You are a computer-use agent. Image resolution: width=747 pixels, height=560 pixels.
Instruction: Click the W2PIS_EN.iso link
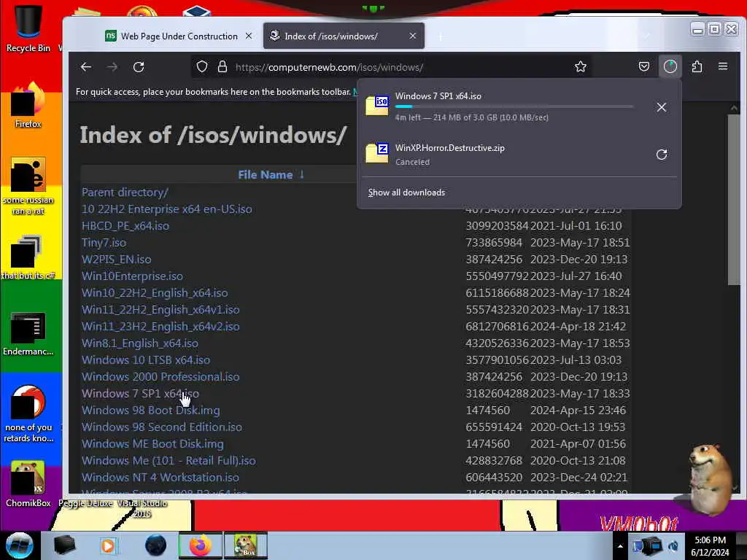point(116,259)
